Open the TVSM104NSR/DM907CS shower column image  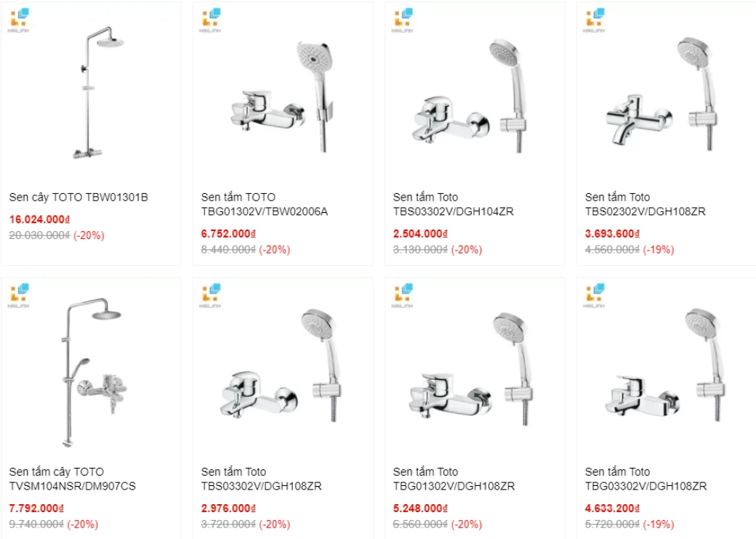91,370
